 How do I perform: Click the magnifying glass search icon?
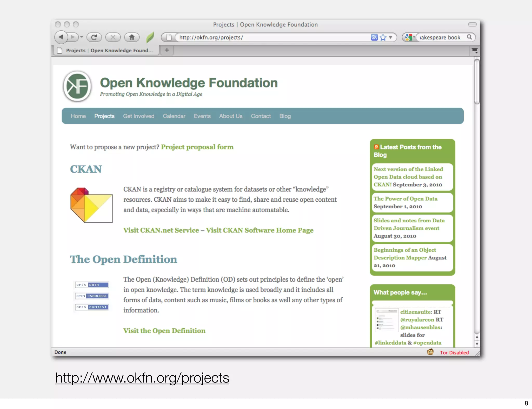(469, 37)
